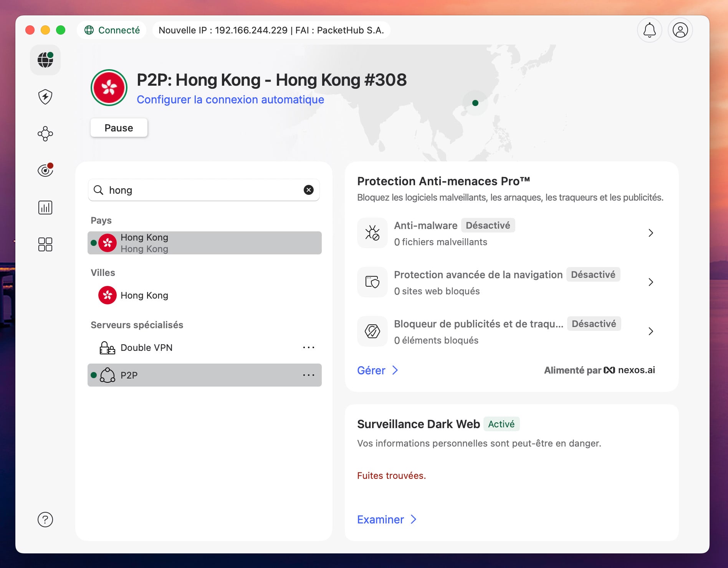The image size is (728, 568).
Task: Expand Bloqueur de publicités row chevron
Action: pyautogui.click(x=651, y=331)
